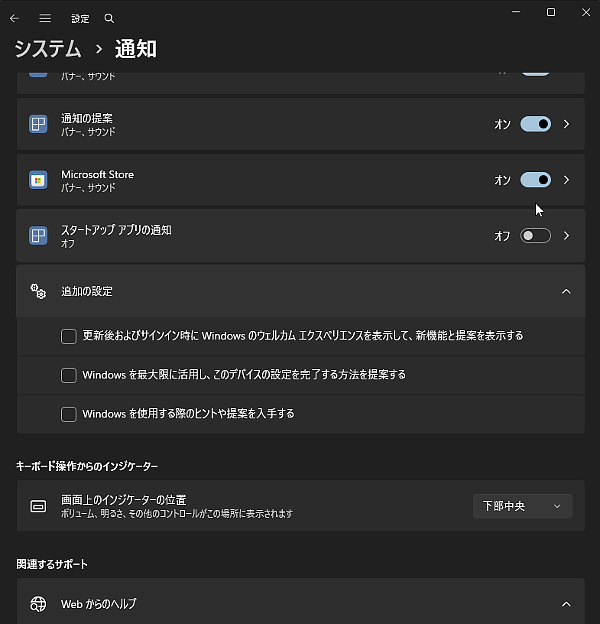Turn off Microsoft Store notifications toggle
600x624 pixels.
[536, 180]
